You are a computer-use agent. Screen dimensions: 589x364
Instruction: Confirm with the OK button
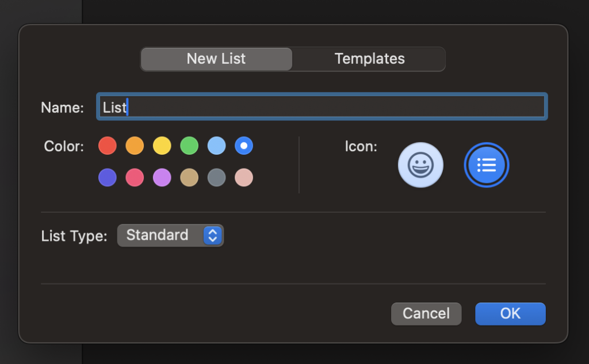pos(510,313)
